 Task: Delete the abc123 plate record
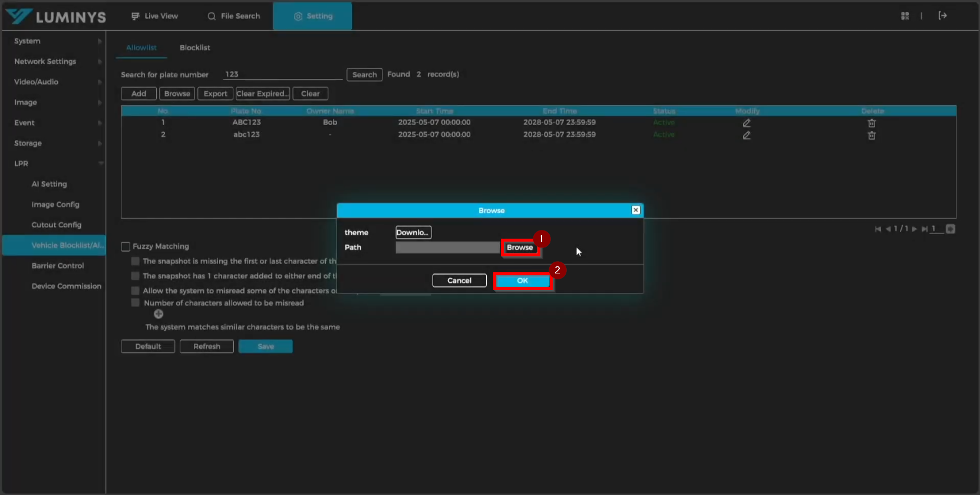pyautogui.click(x=872, y=136)
